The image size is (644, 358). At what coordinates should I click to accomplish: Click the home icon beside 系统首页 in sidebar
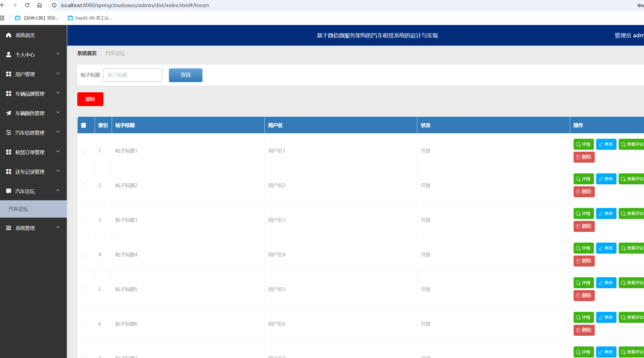[9, 35]
